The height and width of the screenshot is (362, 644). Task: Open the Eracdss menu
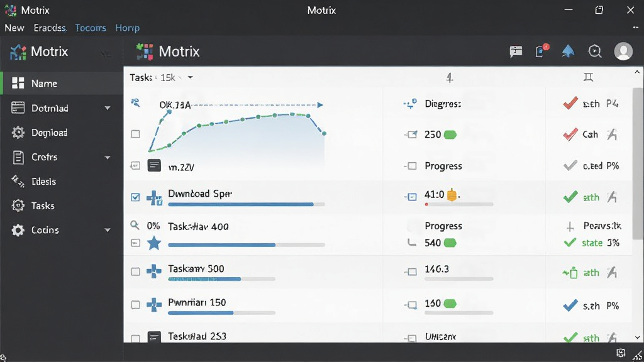(x=50, y=28)
